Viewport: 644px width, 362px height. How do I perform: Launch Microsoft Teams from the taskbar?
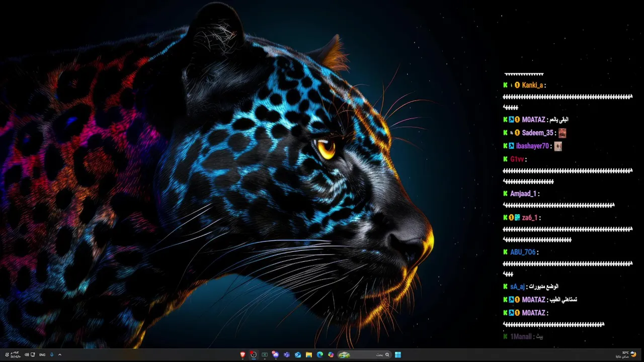click(287, 354)
